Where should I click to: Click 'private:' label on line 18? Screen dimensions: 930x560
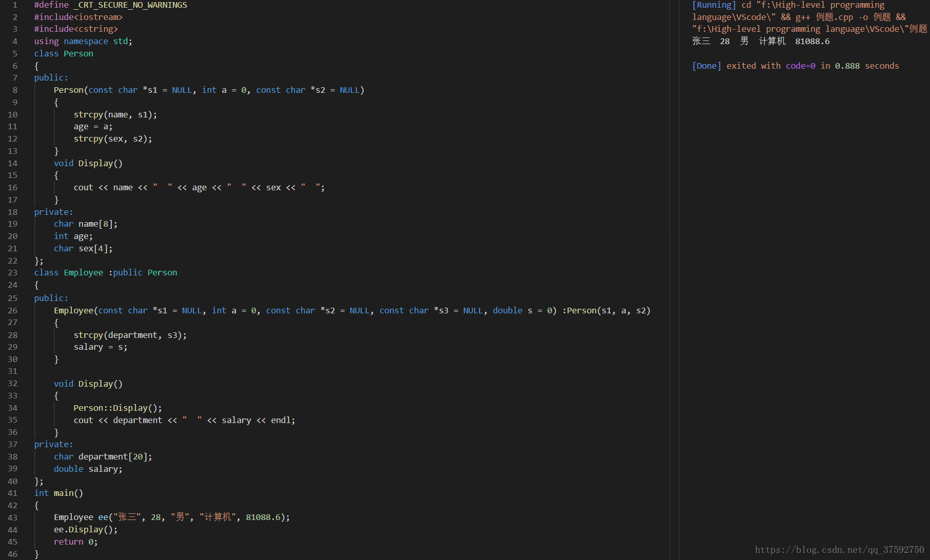click(53, 212)
